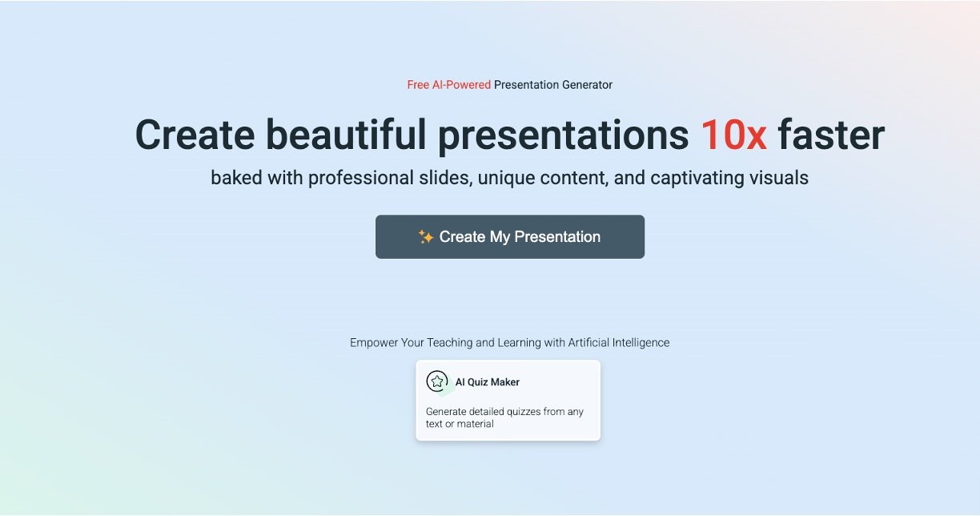Open the AI Quiz Maker card

tap(508, 401)
